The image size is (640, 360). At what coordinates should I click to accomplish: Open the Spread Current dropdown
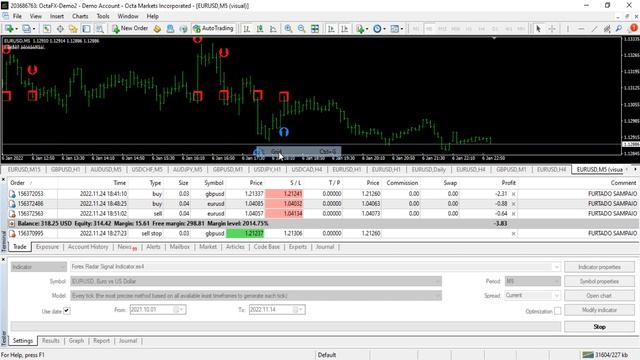pyautogui.click(x=533, y=296)
